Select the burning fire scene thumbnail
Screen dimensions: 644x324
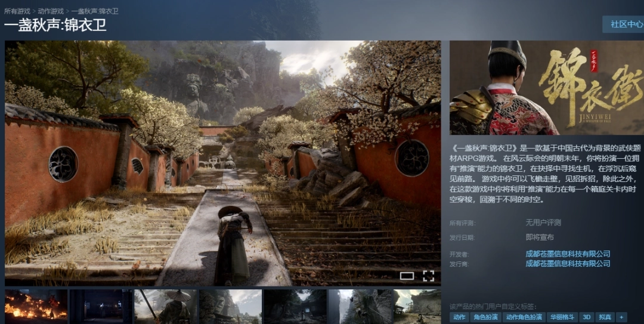point(36,307)
